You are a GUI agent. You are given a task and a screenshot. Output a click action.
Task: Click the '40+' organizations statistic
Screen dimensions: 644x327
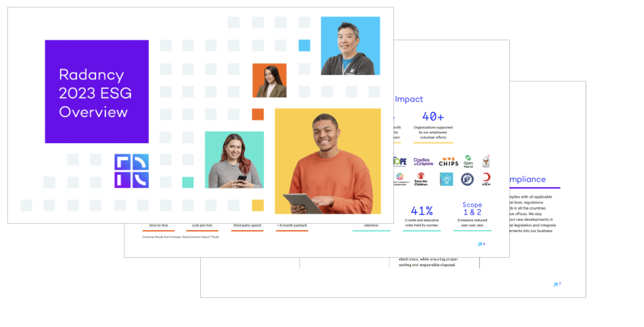tap(433, 116)
